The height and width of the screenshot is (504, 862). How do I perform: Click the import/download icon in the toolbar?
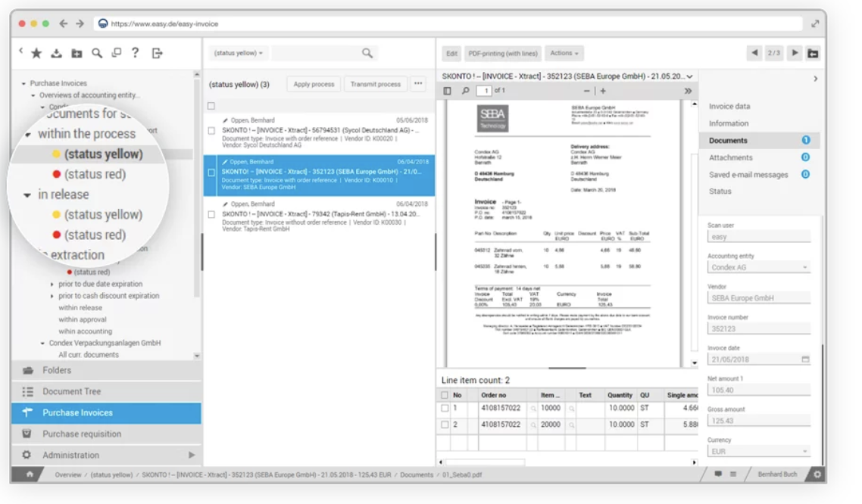[x=58, y=54]
